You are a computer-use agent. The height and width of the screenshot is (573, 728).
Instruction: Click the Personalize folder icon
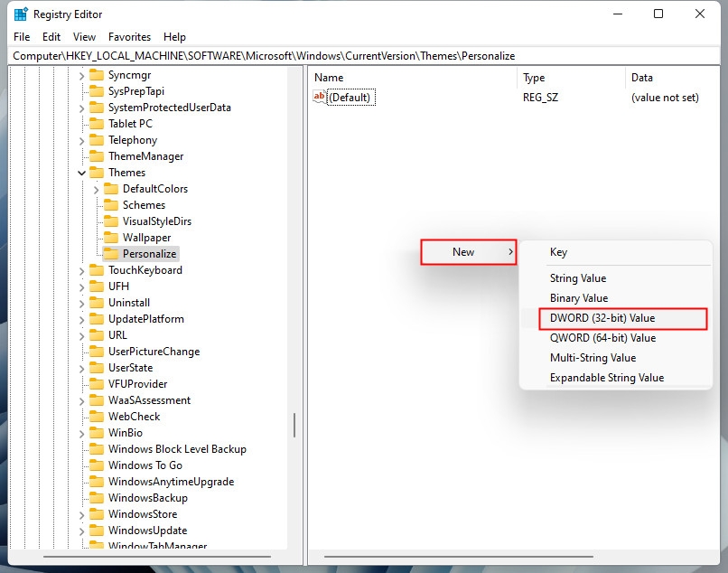click(x=111, y=254)
